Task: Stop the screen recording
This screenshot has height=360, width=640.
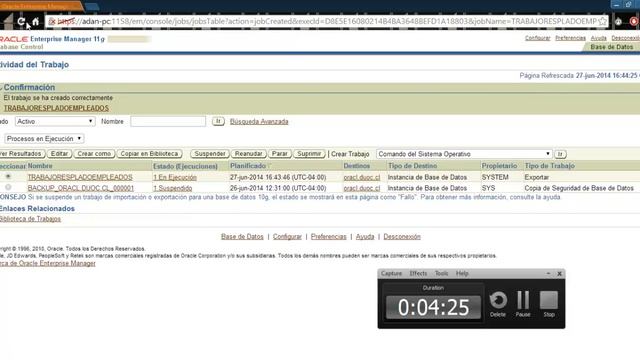Action: (x=549, y=304)
